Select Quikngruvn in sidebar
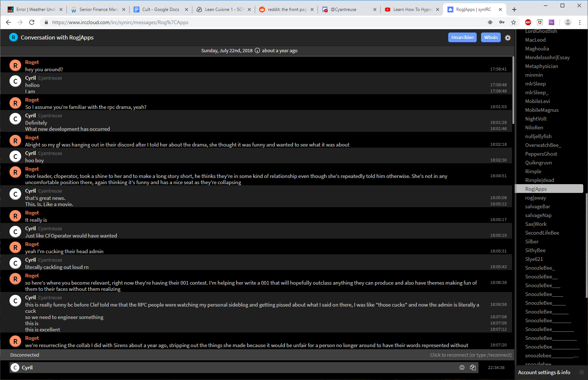This screenshot has width=588, height=380. [x=538, y=163]
